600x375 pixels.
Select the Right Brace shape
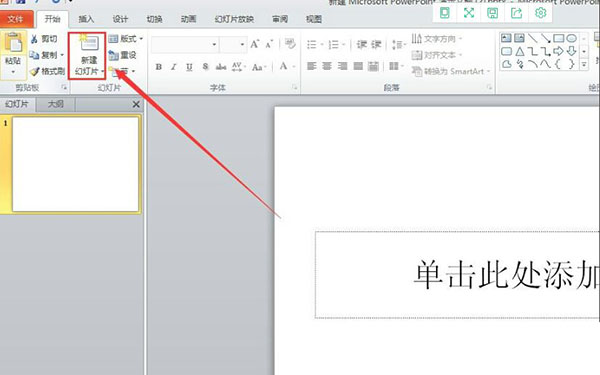pyautogui.click(x=571, y=64)
